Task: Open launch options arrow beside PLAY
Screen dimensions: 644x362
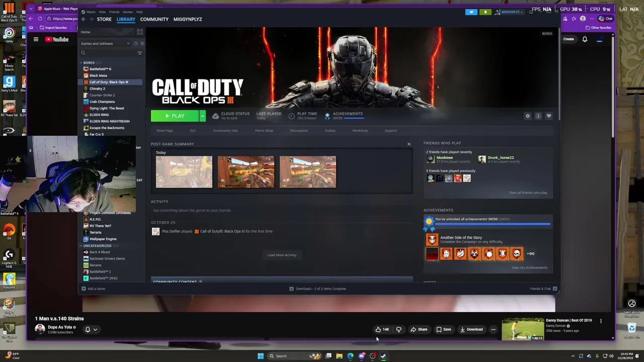Action: [x=202, y=116]
